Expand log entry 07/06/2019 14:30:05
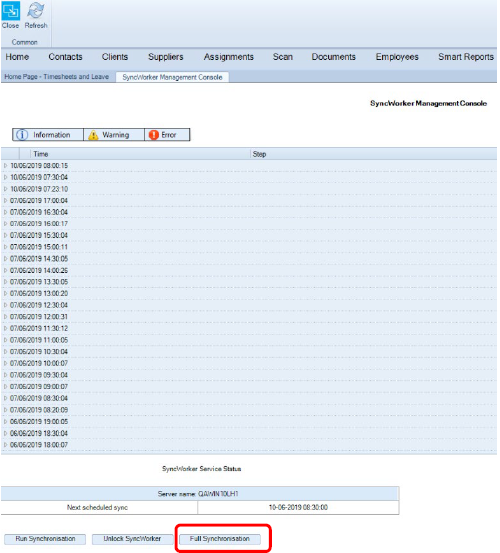Screen dimensions: 500x553 click(5, 259)
